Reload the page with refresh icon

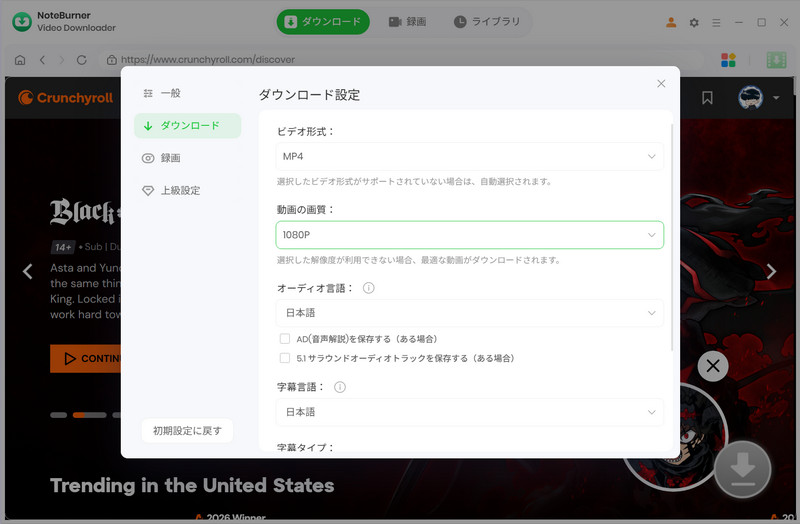(x=82, y=60)
